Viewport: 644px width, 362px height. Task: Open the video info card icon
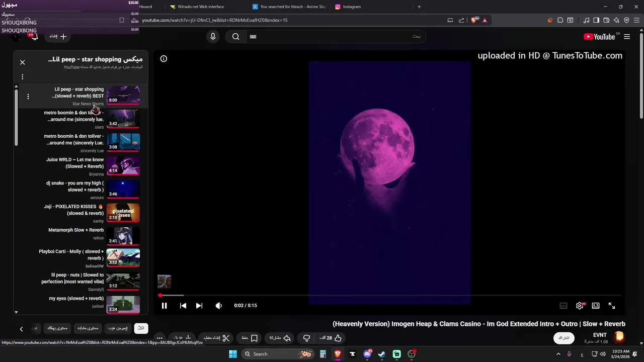coord(164,59)
